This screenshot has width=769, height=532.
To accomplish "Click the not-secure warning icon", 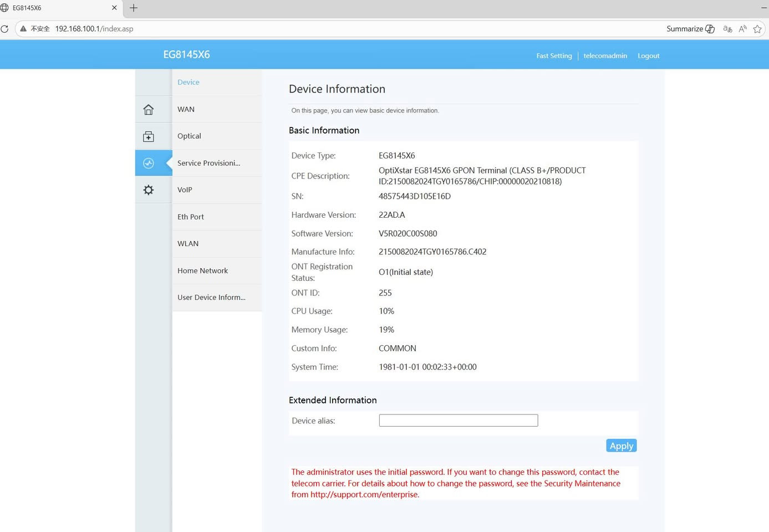I will pos(23,29).
